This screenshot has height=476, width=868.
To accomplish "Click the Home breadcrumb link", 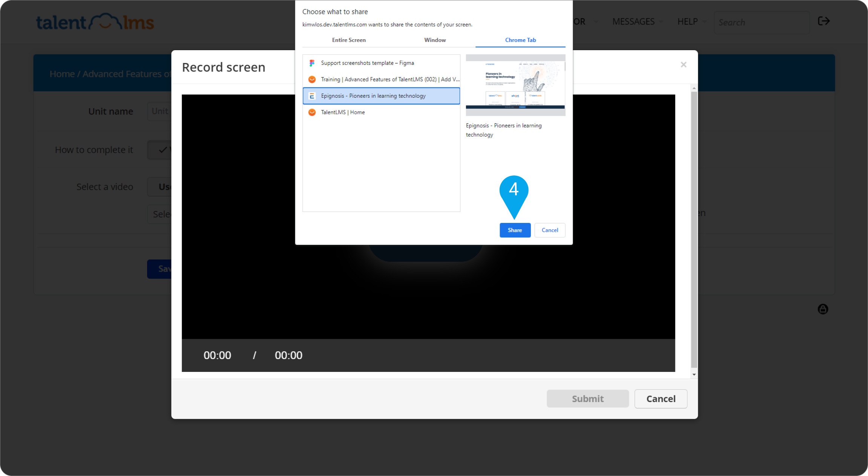I will click(x=62, y=74).
